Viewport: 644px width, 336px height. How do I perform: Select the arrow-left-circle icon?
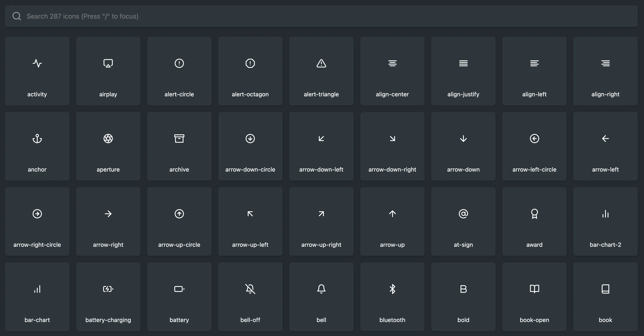[534, 139]
